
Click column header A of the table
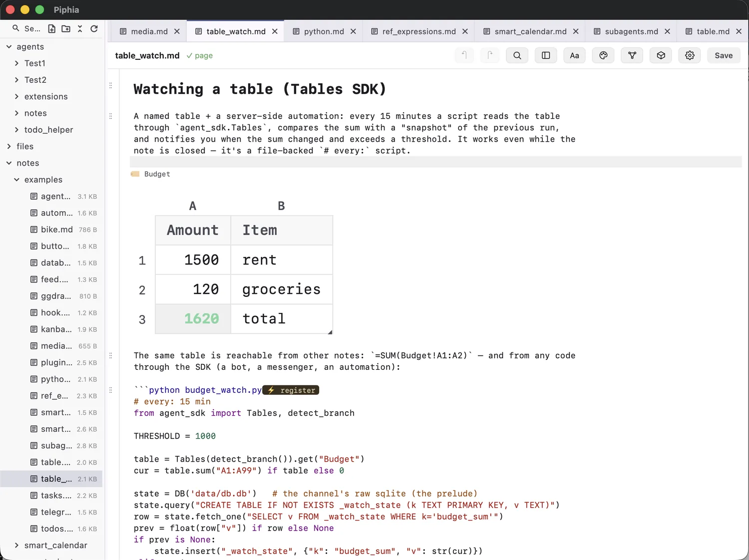click(x=193, y=206)
